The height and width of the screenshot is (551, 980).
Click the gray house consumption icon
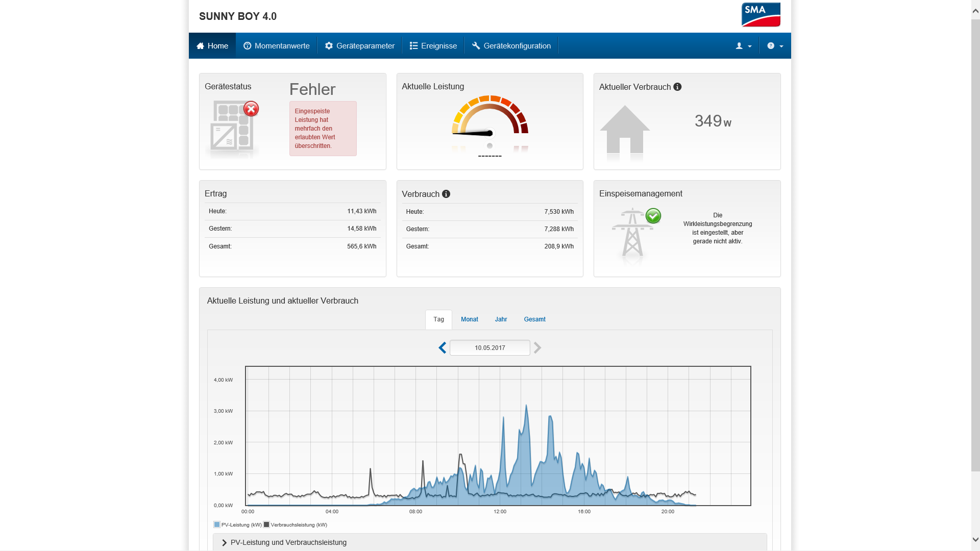click(624, 130)
